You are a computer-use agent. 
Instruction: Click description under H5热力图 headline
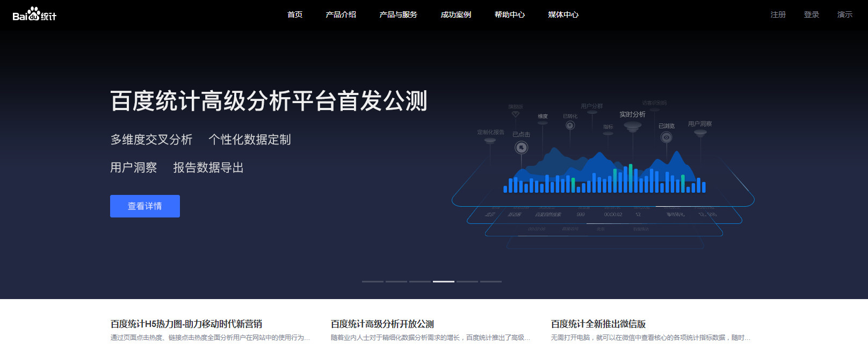click(210, 338)
